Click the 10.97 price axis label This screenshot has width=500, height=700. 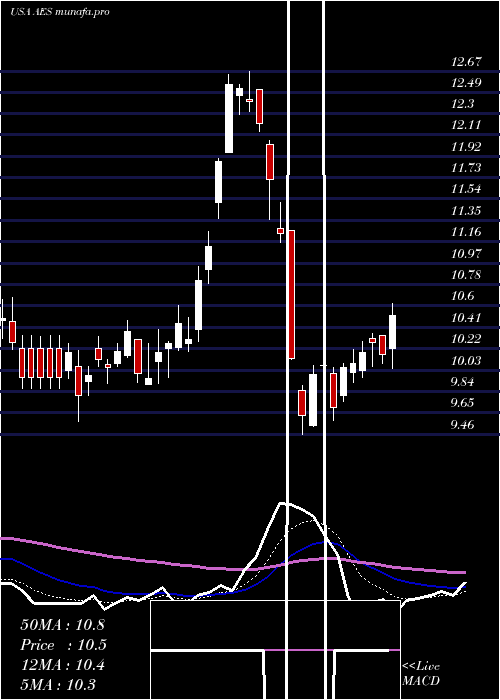pos(466,253)
